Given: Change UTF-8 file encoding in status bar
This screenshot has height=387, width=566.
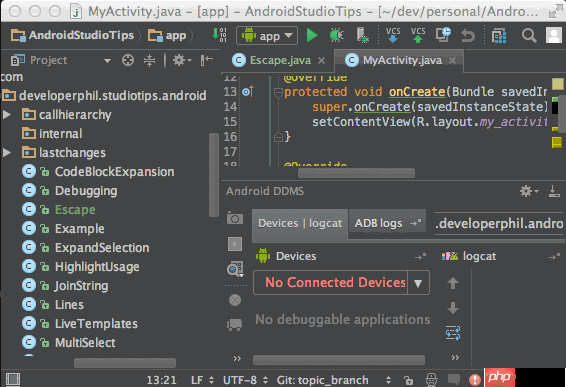Looking at the screenshot, I should pos(245,380).
